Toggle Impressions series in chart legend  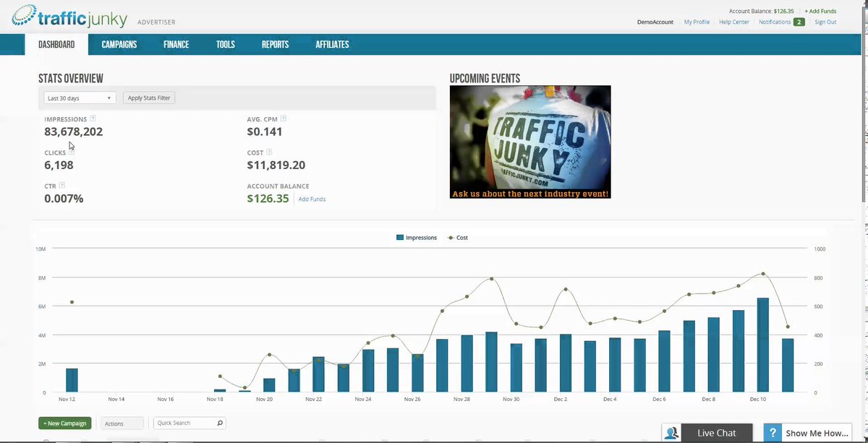click(x=417, y=238)
